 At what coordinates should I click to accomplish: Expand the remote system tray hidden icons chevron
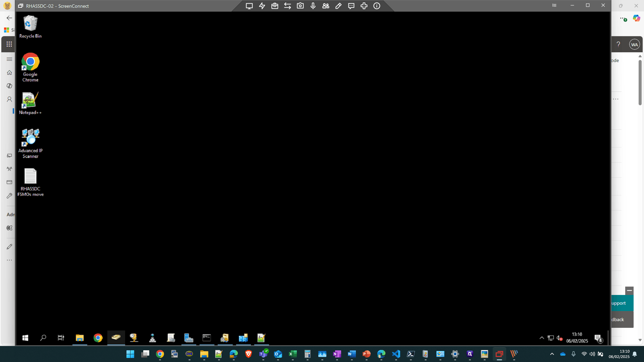pyautogui.click(x=542, y=338)
